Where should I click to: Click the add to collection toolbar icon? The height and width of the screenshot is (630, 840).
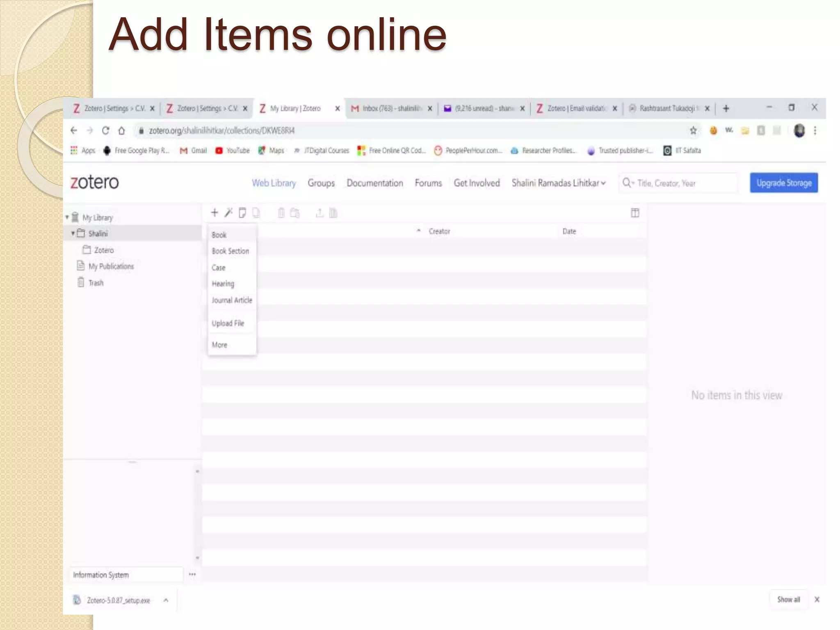(294, 212)
